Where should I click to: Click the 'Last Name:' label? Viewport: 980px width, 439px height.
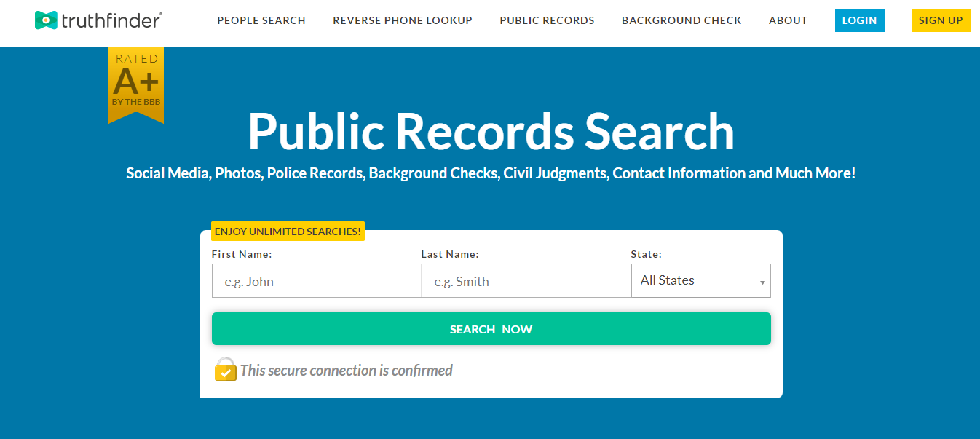point(450,254)
